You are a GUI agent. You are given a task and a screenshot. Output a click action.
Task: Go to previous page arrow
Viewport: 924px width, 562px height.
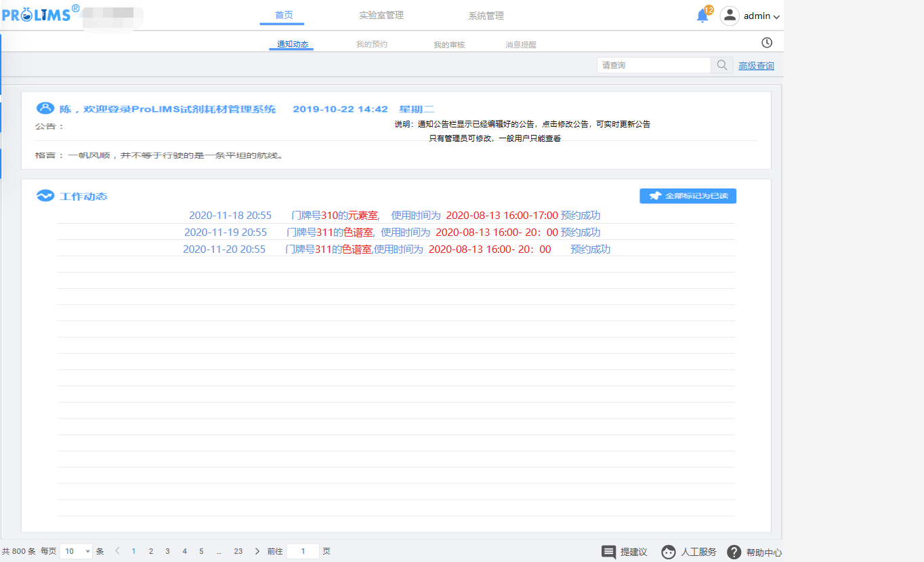click(x=117, y=551)
